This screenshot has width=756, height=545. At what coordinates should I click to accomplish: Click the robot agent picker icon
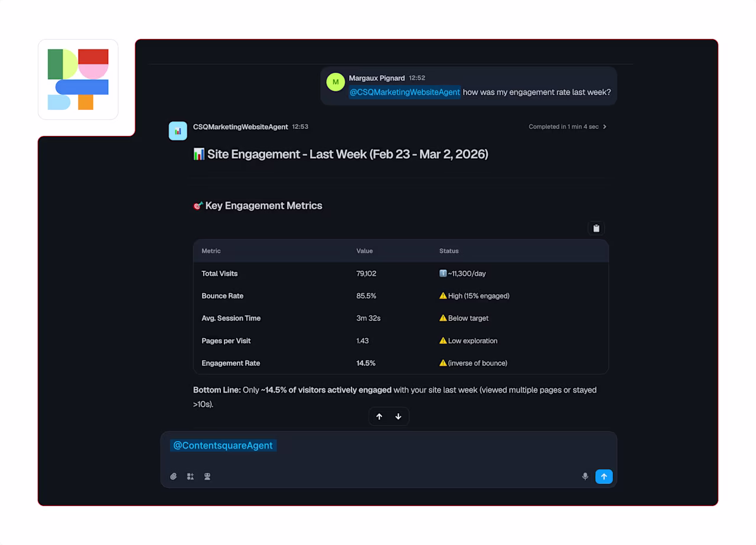[207, 476]
